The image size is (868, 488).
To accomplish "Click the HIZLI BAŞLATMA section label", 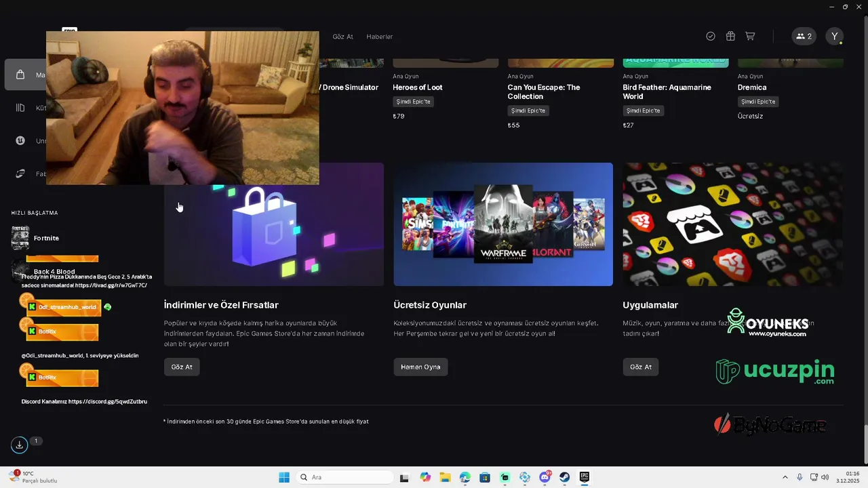I will click(x=35, y=213).
